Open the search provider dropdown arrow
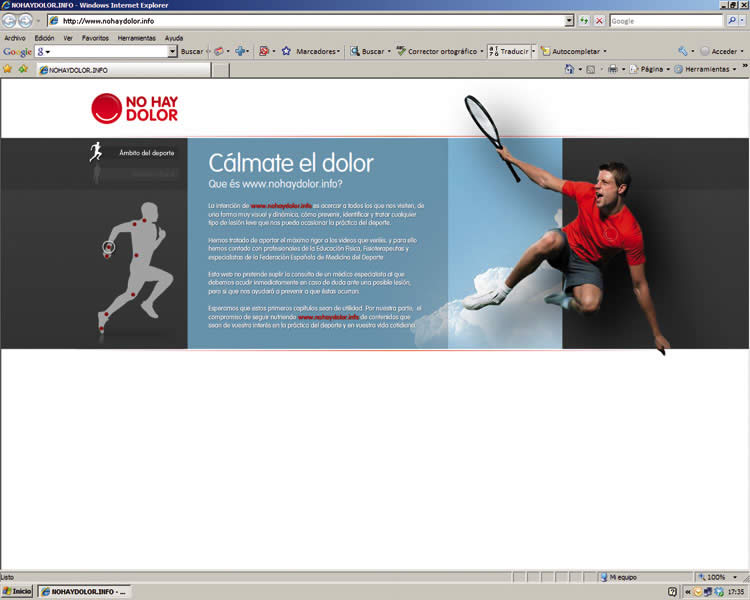This screenshot has height=600, width=750. pyautogui.click(x=742, y=21)
